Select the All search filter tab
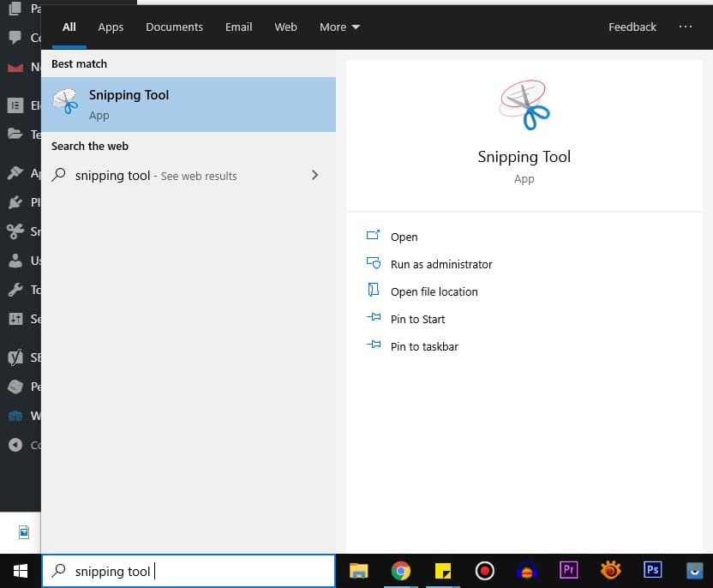 coord(69,27)
